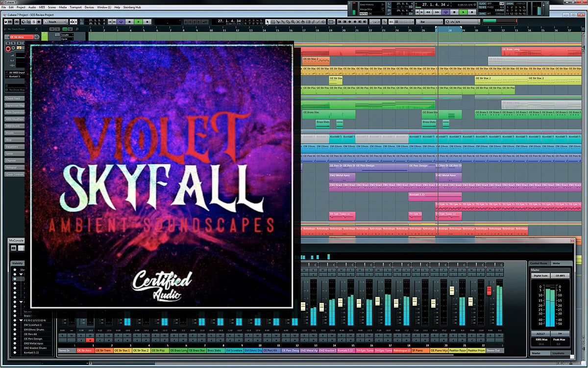The image size is (588, 368).
Task: Select the Mute (X) tool
Action: [x=297, y=22]
